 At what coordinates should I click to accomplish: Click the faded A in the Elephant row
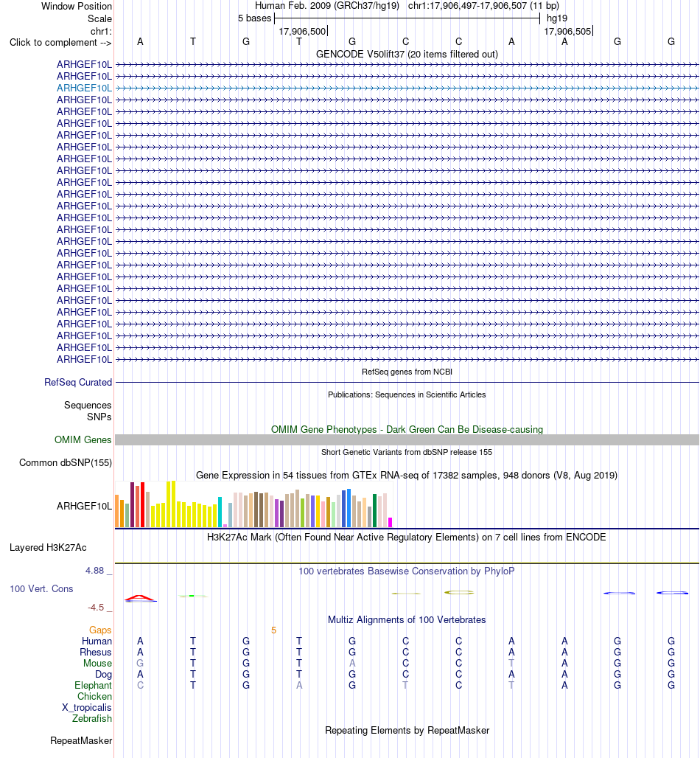299,686
